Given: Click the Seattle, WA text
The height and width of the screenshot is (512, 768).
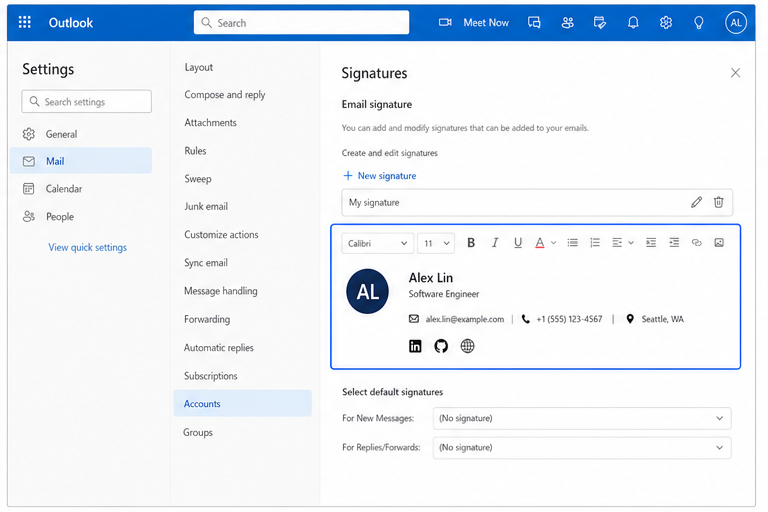Looking at the screenshot, I should coord(662,319).
